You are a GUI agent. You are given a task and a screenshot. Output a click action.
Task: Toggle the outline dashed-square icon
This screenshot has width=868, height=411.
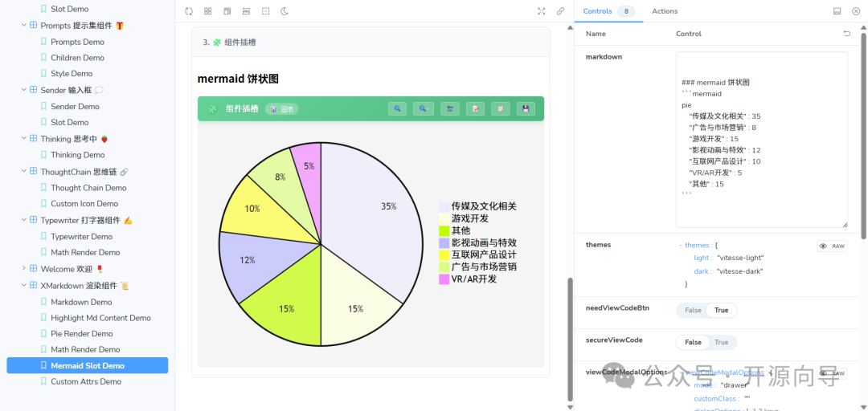click(266, 11)
